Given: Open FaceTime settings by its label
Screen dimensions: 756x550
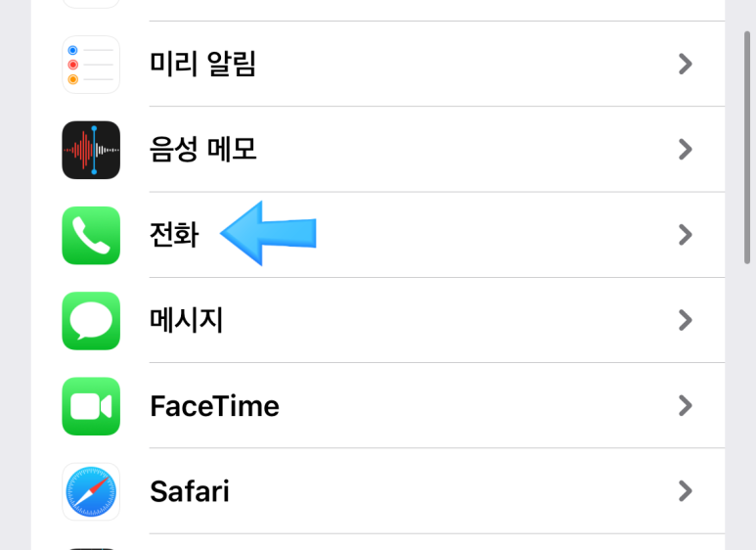Looking at the screenshot, I should pyautogui.click(x=214, y=406).
